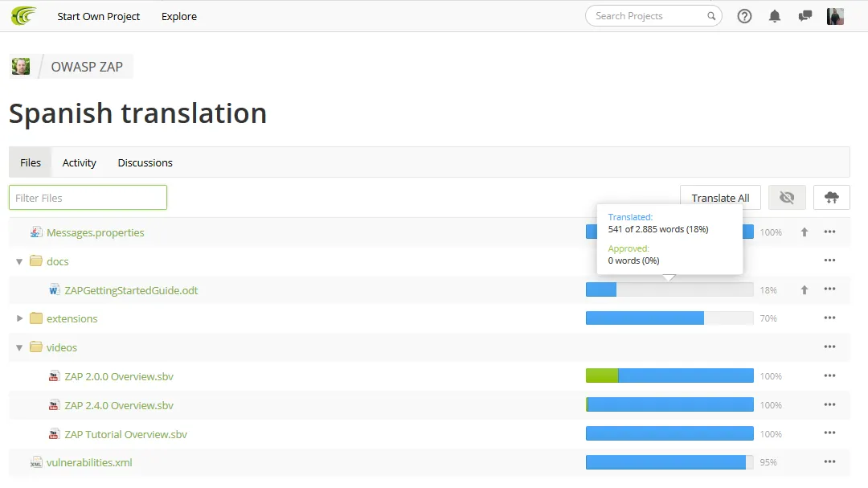
Task: Click the search magnifier icon
Action: 711,16
